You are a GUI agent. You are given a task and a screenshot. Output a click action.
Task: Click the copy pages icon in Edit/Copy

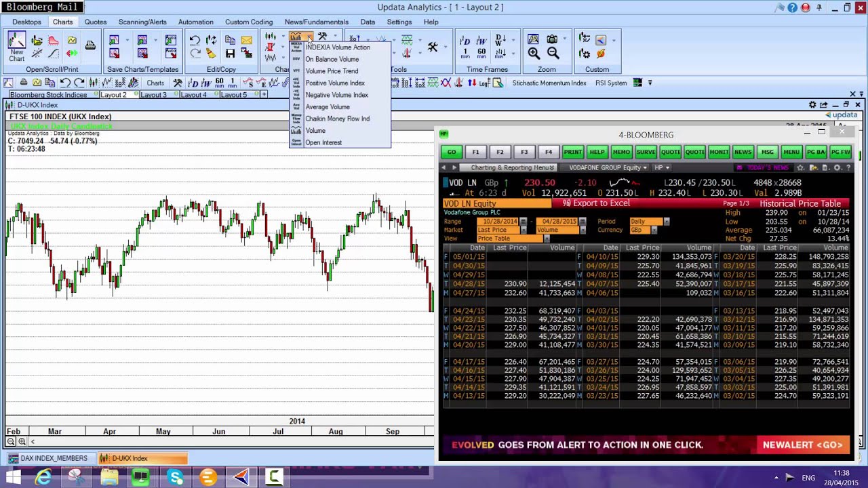click(230, 41)
